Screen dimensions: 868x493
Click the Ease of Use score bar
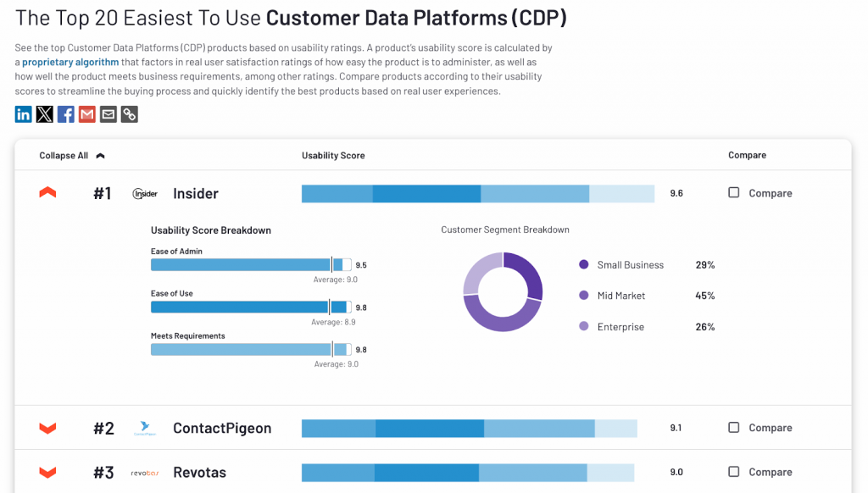click(x=250, y=307)
